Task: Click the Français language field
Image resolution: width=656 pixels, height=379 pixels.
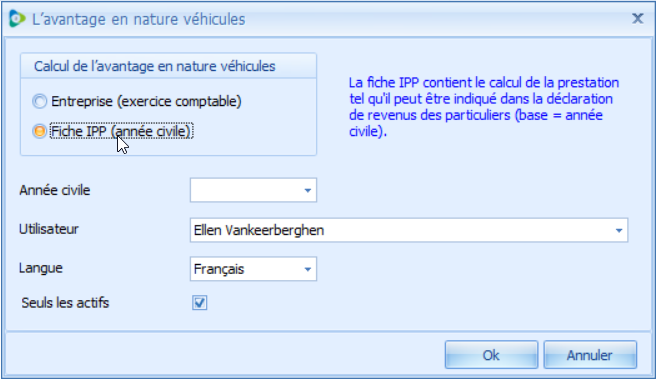Action: pyautogui.click(x=246, y=269)
